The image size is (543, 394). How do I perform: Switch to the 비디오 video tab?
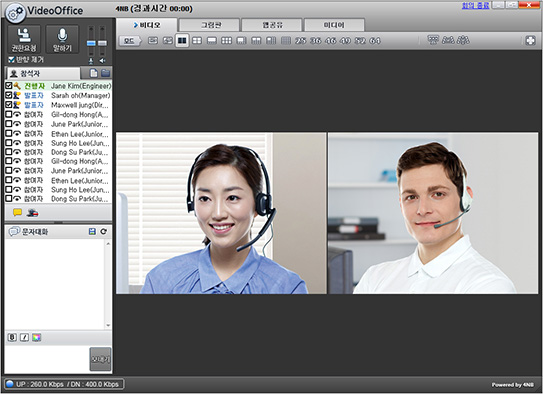click(x=147, y=25)
